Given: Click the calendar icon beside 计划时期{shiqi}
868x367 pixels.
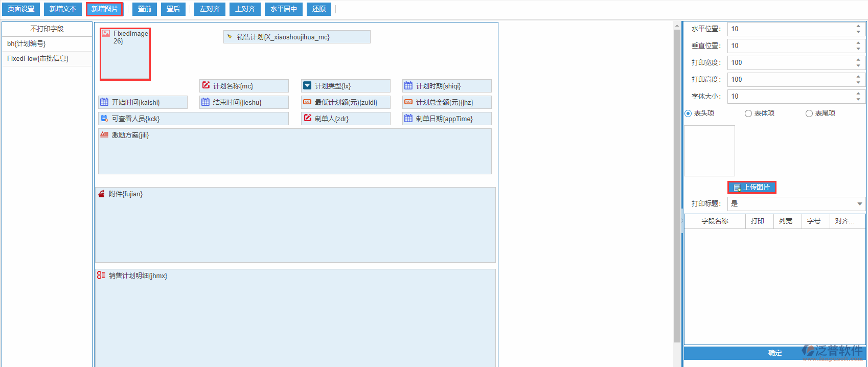Looking at the screenshot, I should tap(408, 85).
